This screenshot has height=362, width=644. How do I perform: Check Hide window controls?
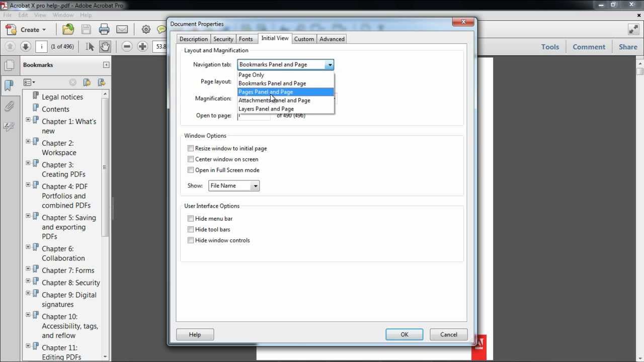(x=191, y=240)
